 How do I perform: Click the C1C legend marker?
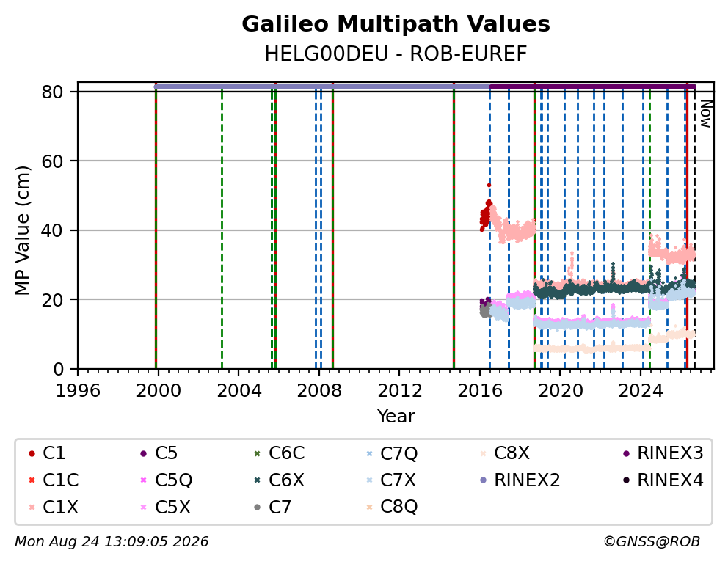point(32,480)
